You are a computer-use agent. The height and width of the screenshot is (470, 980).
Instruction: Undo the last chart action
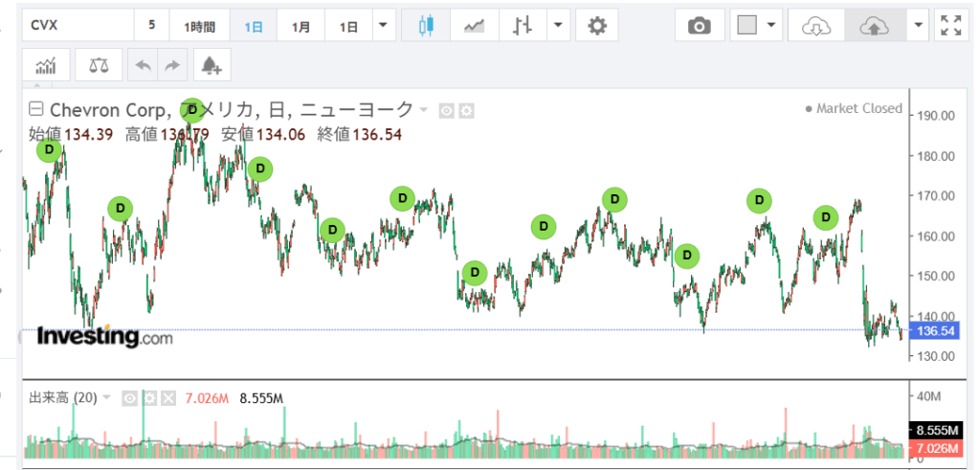tap(143, 65)
